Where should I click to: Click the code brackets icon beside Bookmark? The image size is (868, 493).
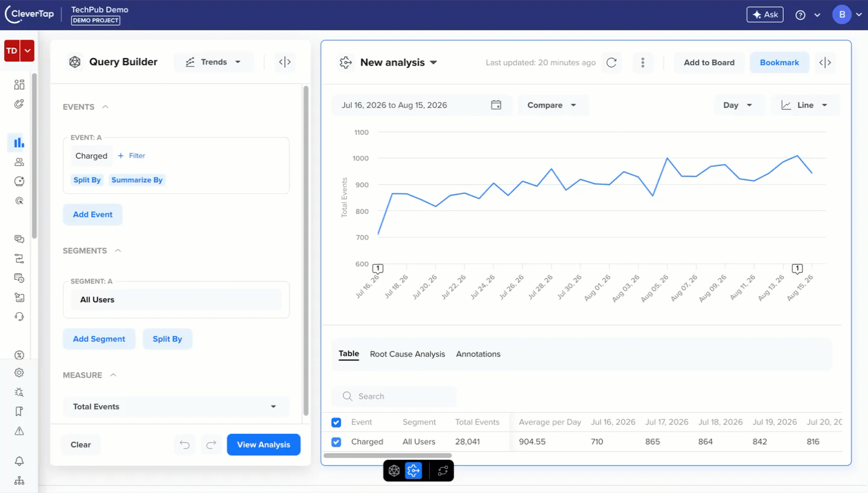(x=825, y=62)
